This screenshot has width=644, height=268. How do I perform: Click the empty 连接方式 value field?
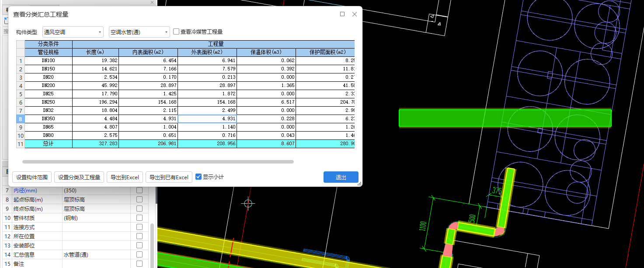[96, 227]
